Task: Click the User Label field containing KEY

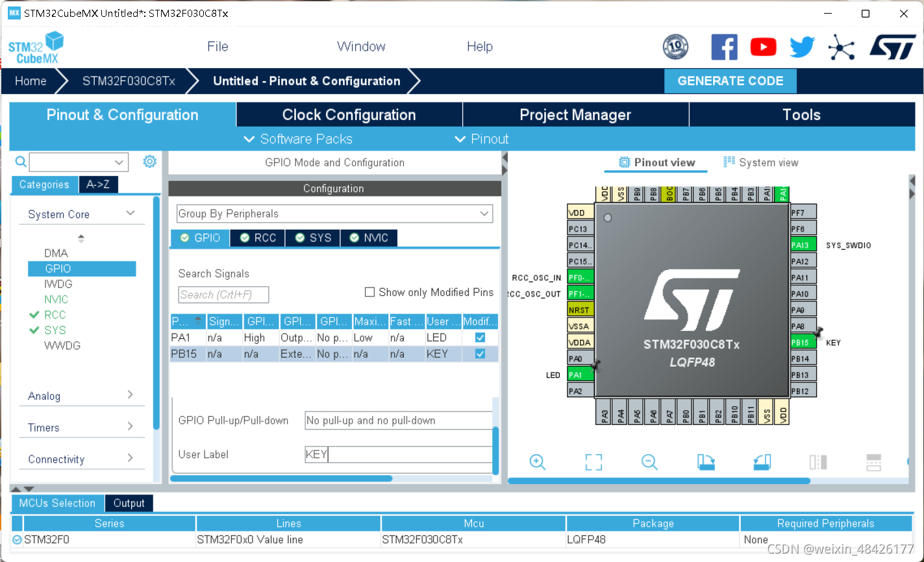Action: (x=399, y=454)
